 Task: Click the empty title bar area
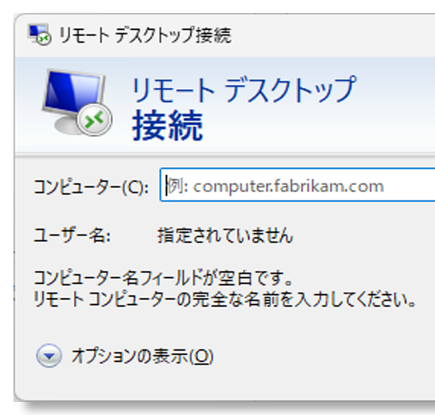coord(333,35)
